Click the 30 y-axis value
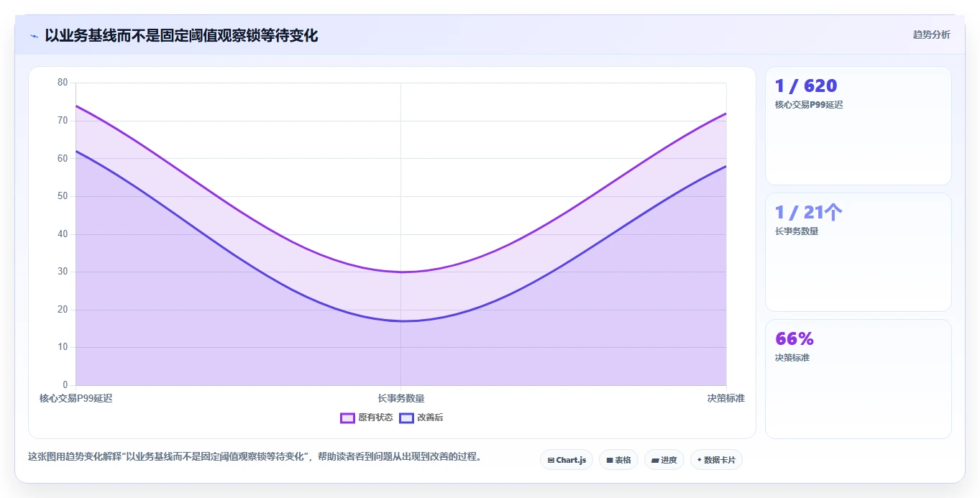Viewport: 980px width, 498px height. click(x=63, y=272)
